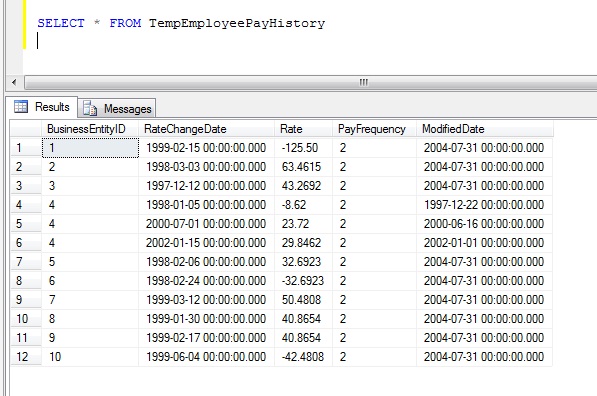Click RateChangeDate cell 2002-01-15
Image resolution: width=597 pixels, height=396 pixels.
click(206, 243)
